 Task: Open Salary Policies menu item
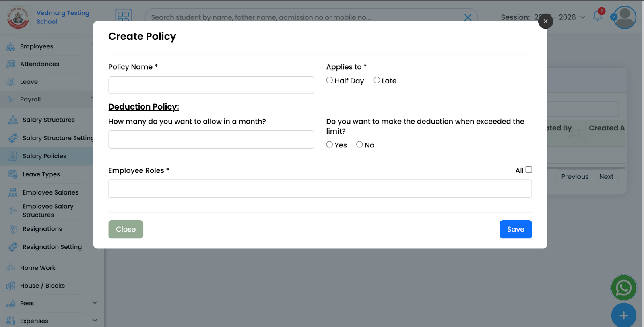coord(44,156)
